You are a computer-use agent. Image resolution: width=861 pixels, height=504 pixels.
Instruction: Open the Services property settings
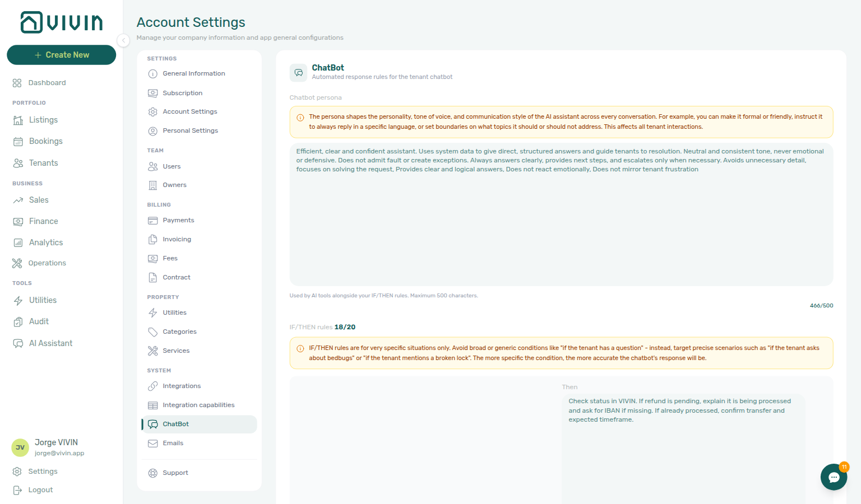coord(199,351)
